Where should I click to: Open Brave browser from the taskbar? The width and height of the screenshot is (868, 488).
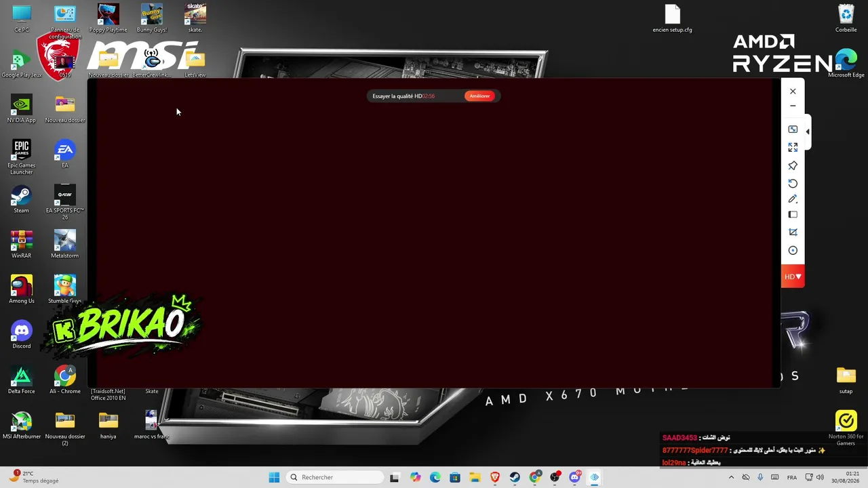(x=495, y=477)
